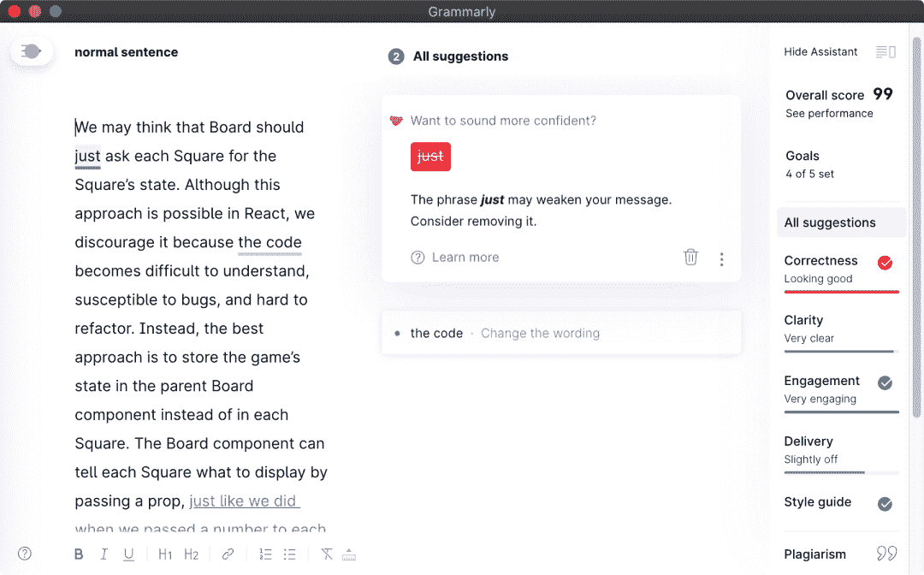This screenshot has width=924, height=575.
Task: Toggle bold formatting in the editor toolbar
Action: (79, 554)
